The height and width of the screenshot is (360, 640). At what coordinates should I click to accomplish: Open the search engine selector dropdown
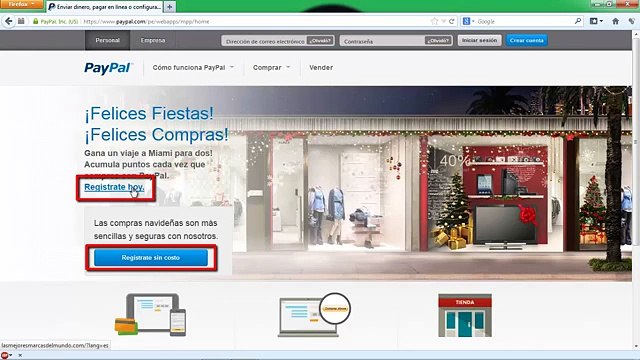pos(469,21)
